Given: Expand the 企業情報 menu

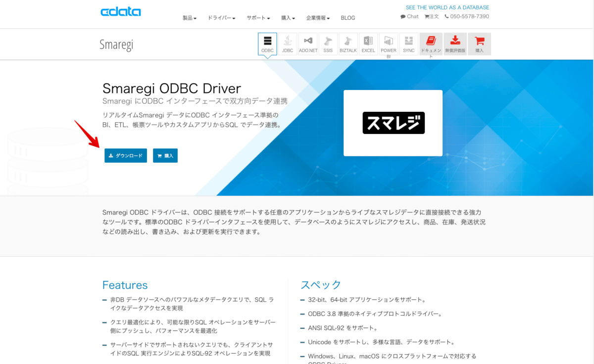Looking at the screenshot, I should (318, 18).
